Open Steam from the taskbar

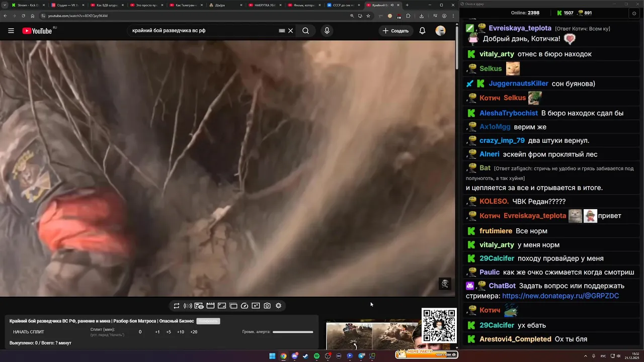305,356
